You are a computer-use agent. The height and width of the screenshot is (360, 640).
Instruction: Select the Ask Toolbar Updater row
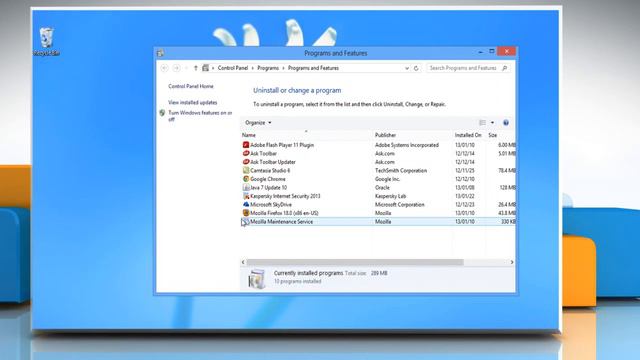378,162
